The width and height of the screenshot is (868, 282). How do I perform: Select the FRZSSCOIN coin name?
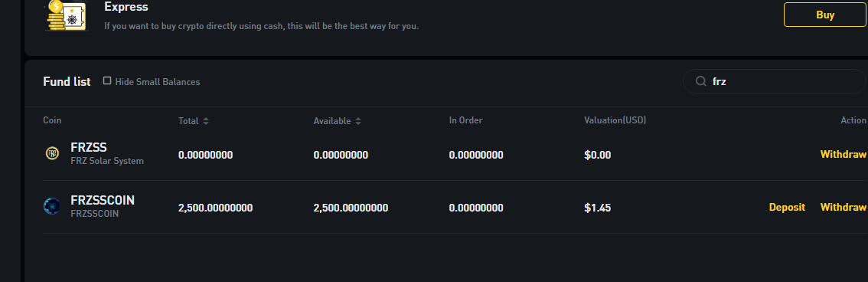tap(103, 200)
